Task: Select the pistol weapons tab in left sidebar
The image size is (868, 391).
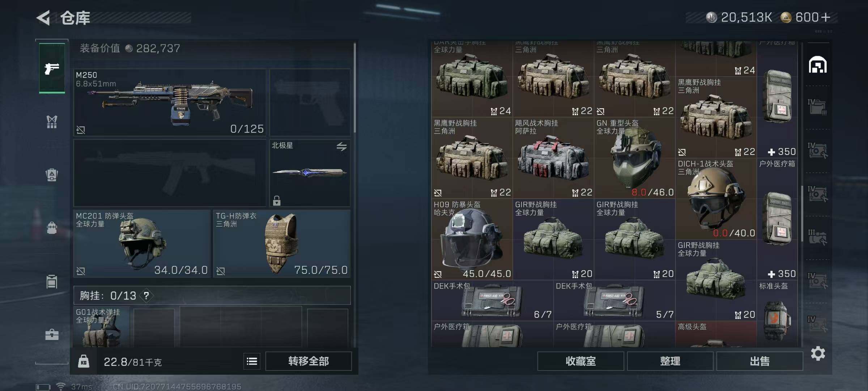Action: point(52,68)
